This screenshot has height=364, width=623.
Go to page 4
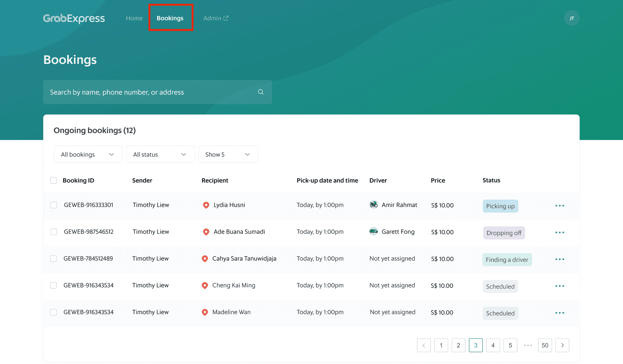click(493, 346)
